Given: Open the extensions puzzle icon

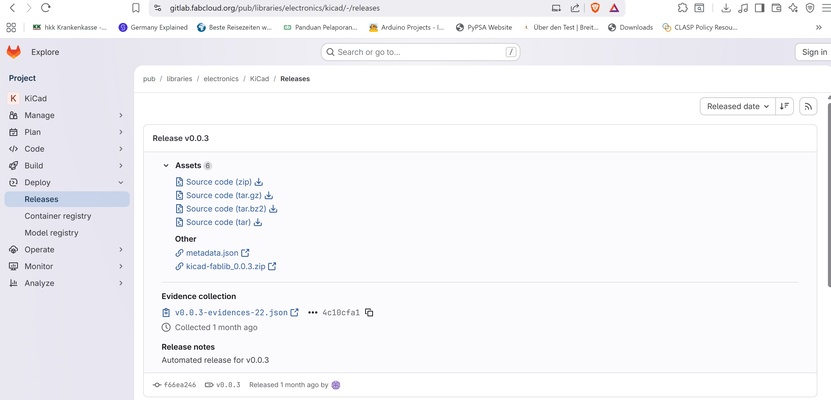Looking at the screenshot, I should (x=683, y=8).
